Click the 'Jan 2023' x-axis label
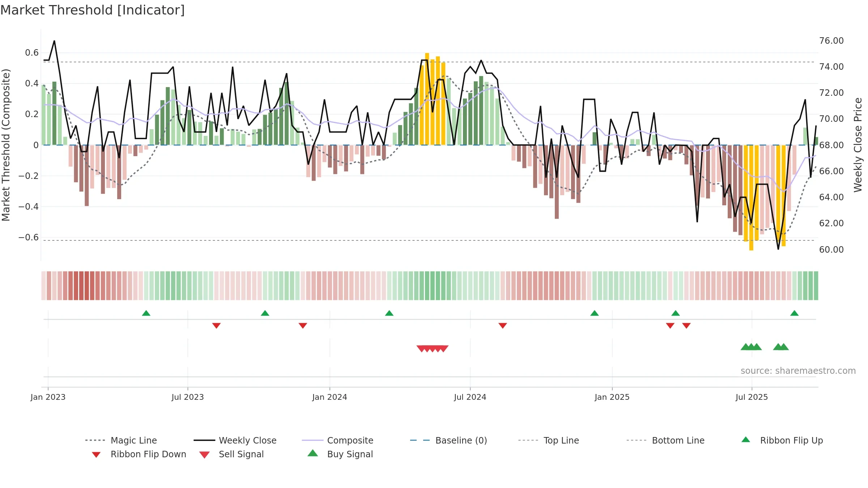The height and width of the screenshot is (488, 868). (48, 397)
